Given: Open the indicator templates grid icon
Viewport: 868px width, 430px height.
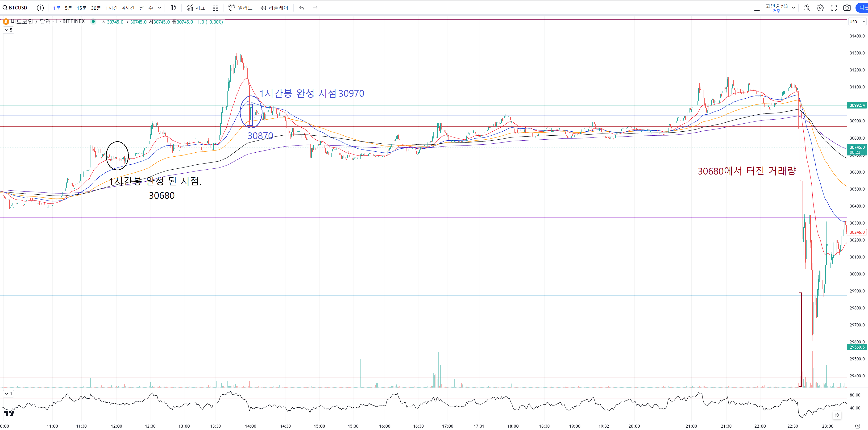Looking at the screenshot, I should [x=215, y=8].
